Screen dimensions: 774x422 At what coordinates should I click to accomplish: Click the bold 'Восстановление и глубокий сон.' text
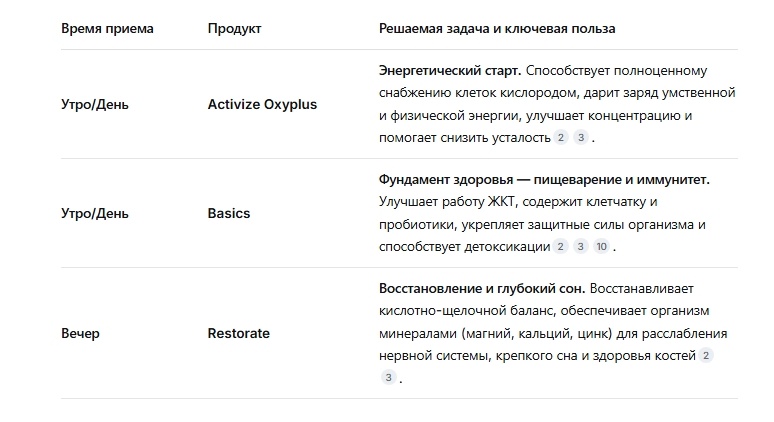click(x=482, y=289)
